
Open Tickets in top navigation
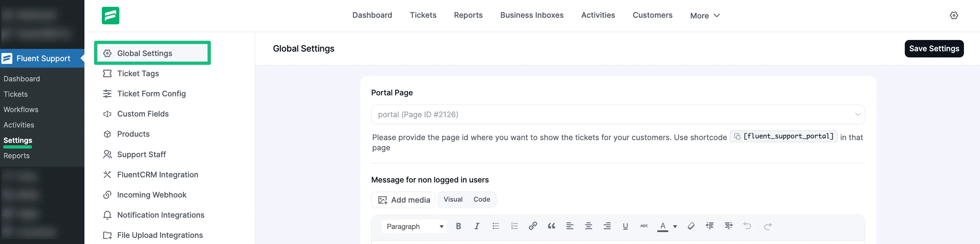tap(423, 15)
